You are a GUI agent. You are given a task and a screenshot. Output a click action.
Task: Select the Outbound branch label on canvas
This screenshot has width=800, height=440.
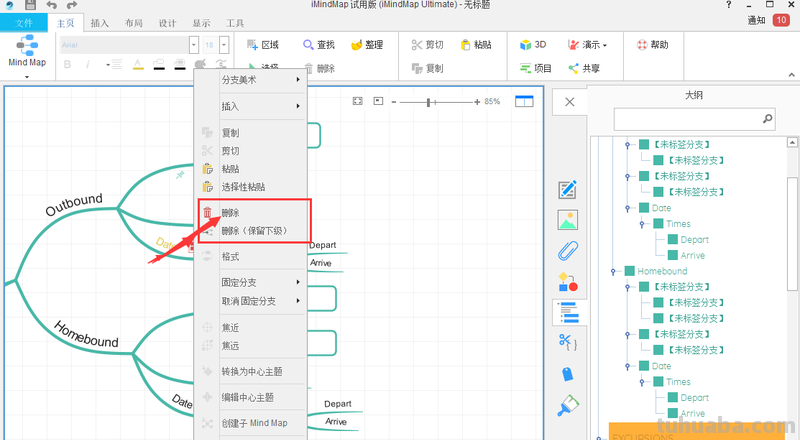pos(74,205)
